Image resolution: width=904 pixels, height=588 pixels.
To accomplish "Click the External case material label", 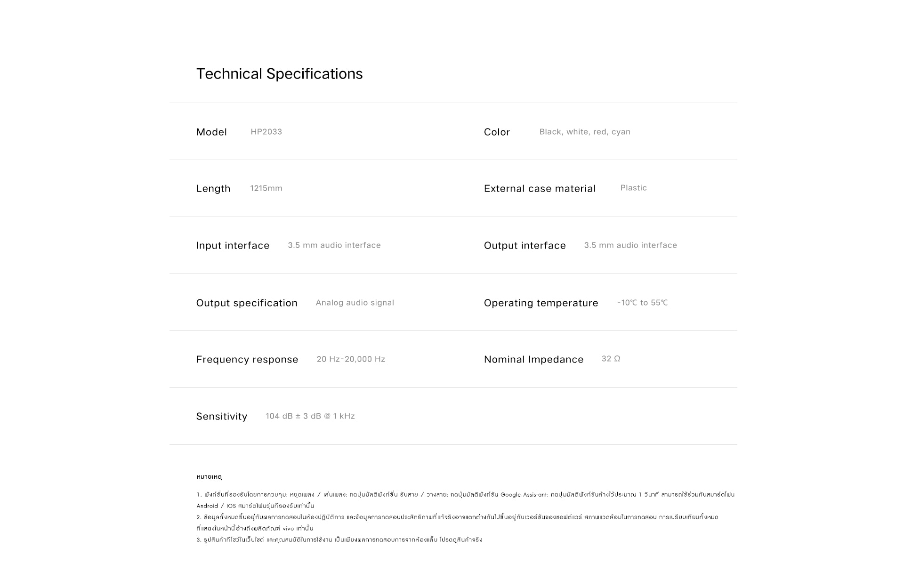I will coord(540,189).
